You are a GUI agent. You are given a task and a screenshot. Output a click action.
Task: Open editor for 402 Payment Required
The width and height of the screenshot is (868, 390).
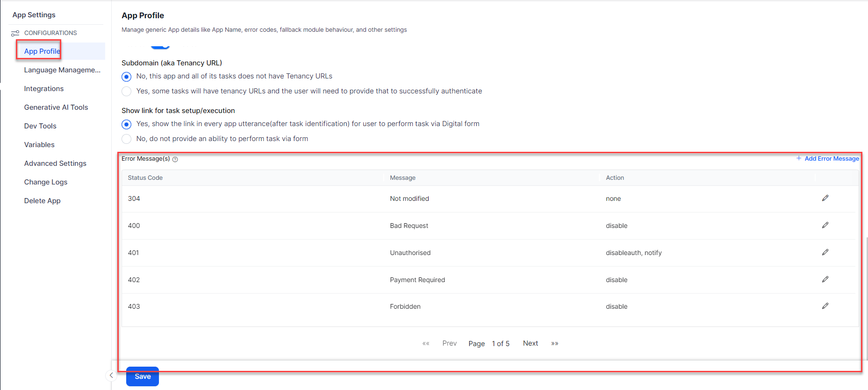click(x=825, y=279)
